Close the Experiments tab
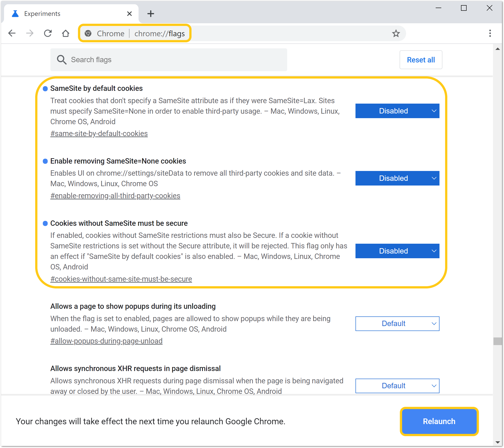The height and width of the screenshot is (448, 504). coord(129,14)
